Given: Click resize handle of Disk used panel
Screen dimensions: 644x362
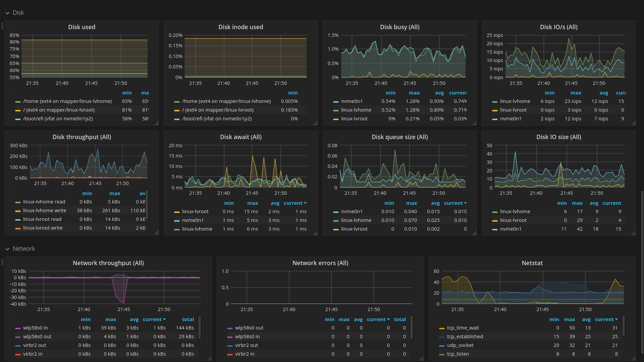Looking at the screenshot, I should click(x=156, y=123).
